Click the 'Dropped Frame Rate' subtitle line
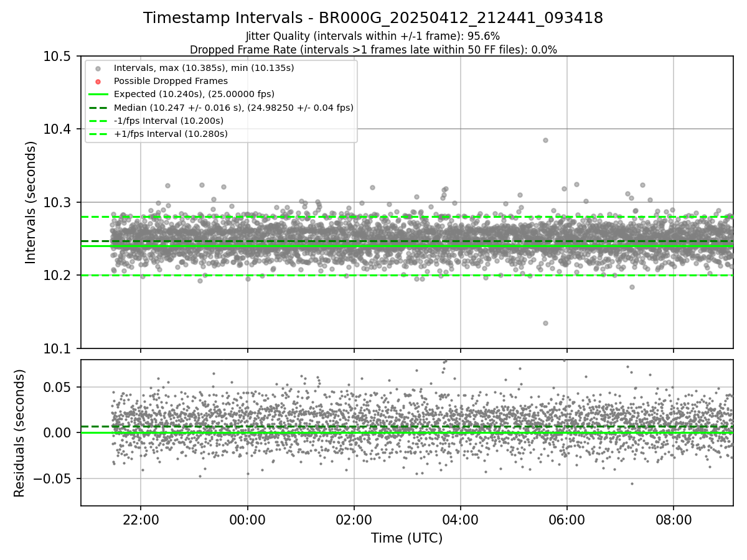Viewport: 747px width, 560px height. (x=373, y=50)
